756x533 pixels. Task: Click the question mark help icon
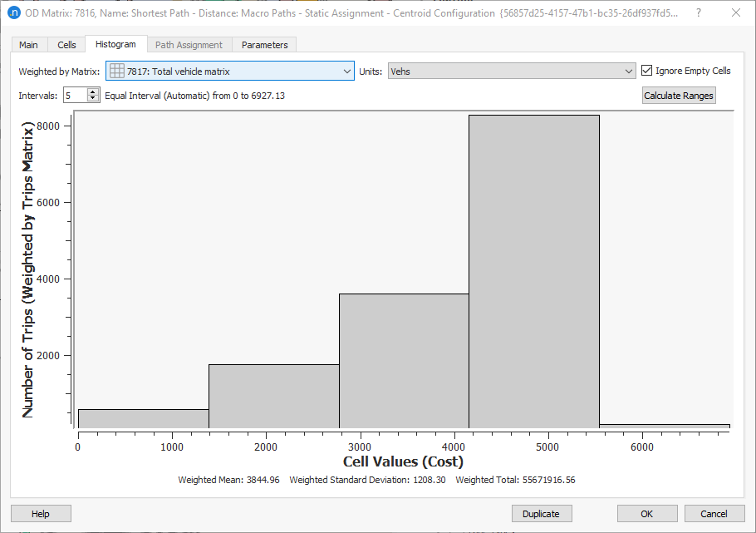pyautogui.click(x=699, y=13)
